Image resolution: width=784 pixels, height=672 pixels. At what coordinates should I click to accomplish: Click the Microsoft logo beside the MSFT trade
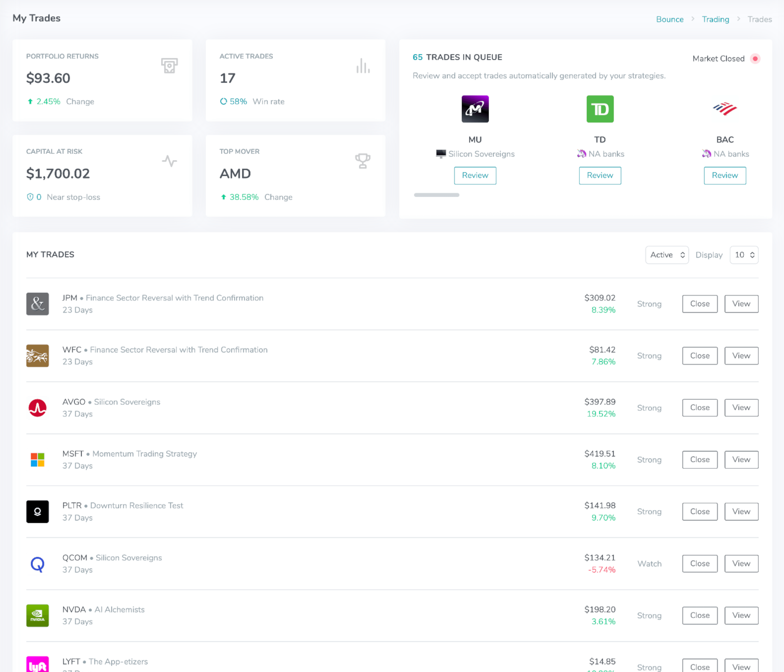pyautogui.click(x=38, y=460)
